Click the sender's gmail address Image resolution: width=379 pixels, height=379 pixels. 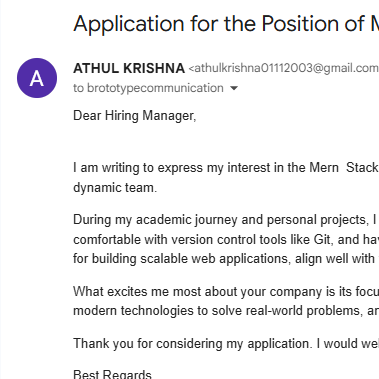coord(284,68)
